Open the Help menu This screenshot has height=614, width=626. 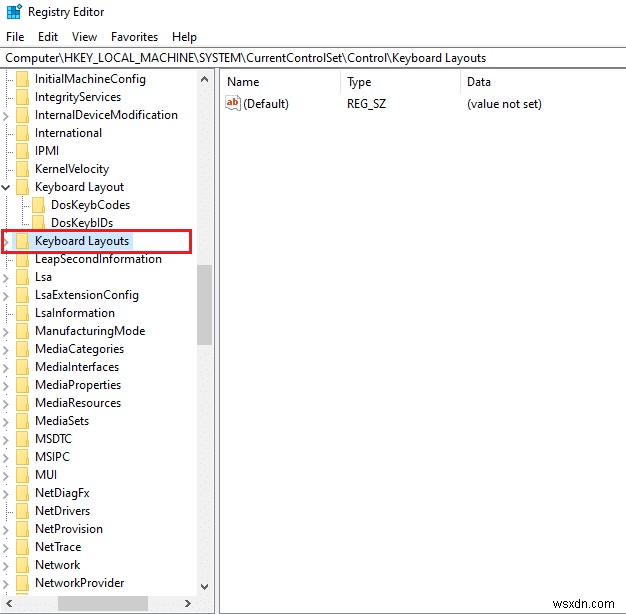pyautogui.click(x=184, y=37)
